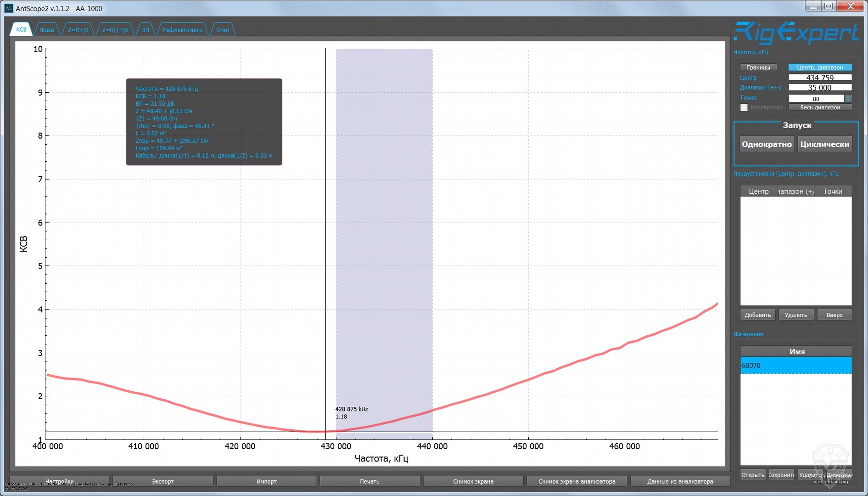Viewport: 868px width, 496px height.
Task: Click the Точки spinner arrows
Action: tap(848, 98)
